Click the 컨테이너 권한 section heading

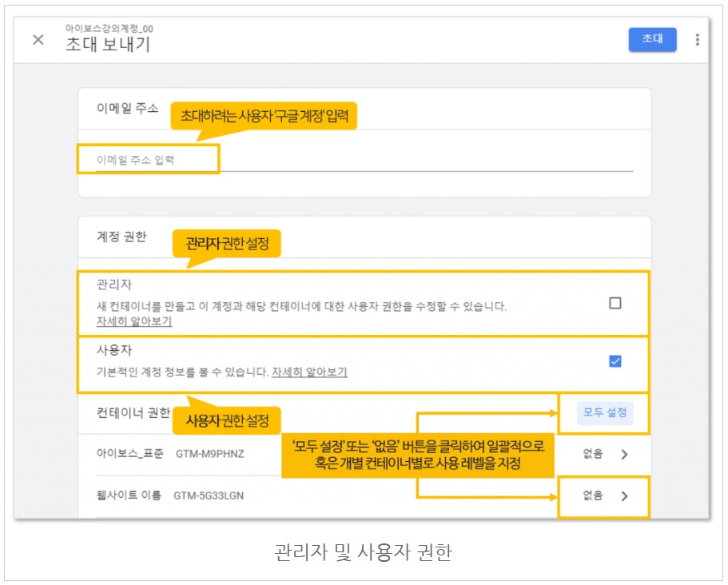point(133,412)
